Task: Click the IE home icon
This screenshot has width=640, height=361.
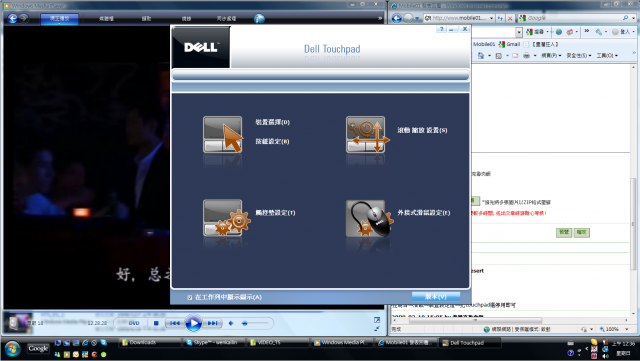Action: pos(481,56)
